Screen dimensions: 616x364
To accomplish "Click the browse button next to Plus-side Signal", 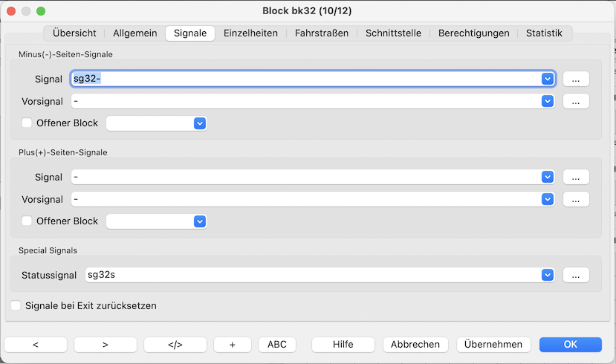I will (576, 177).
